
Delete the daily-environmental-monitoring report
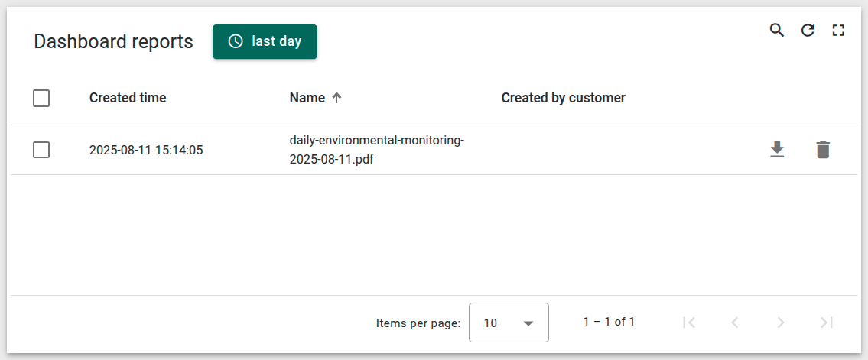point(822,150)
